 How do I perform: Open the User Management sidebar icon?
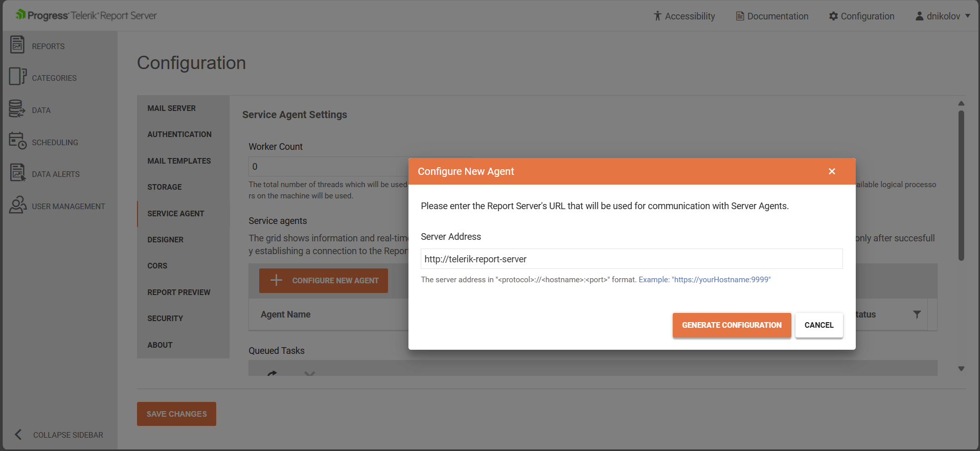[18, 205]
